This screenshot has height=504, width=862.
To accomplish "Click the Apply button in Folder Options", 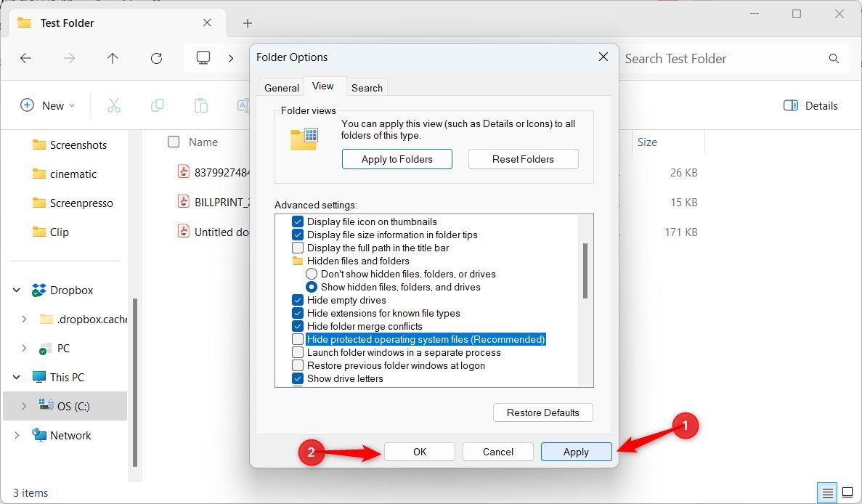I will coord(576,452).
